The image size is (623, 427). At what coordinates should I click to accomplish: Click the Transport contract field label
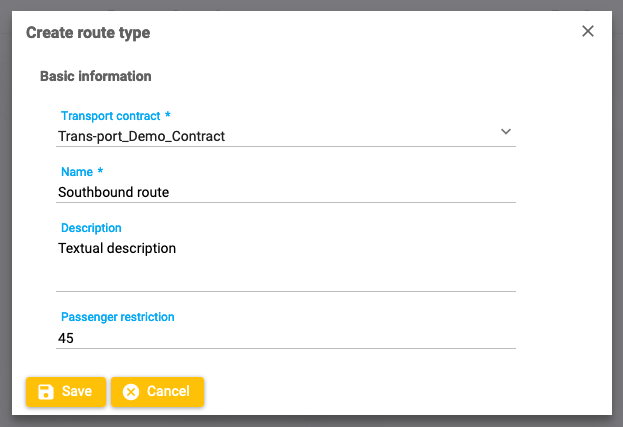pos(115,116)
